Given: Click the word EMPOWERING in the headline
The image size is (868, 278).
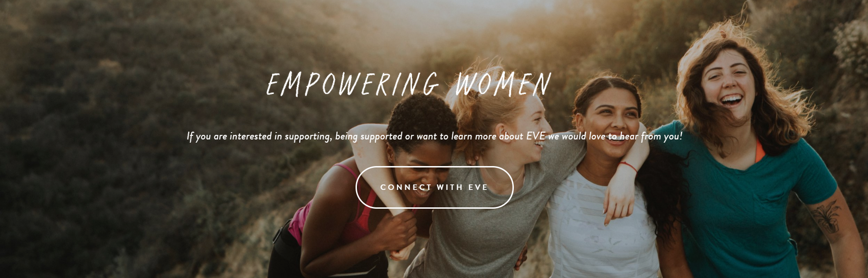Looking at the screenshot, I should (x=352, y=84).
